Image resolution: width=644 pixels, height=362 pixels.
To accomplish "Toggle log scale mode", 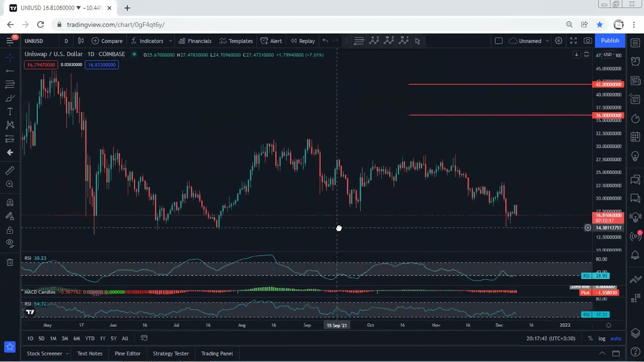I will [x=602, y=338].
